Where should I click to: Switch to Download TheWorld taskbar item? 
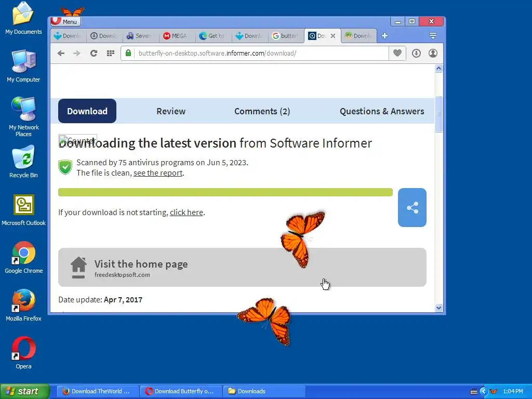(x=98, y=391)
